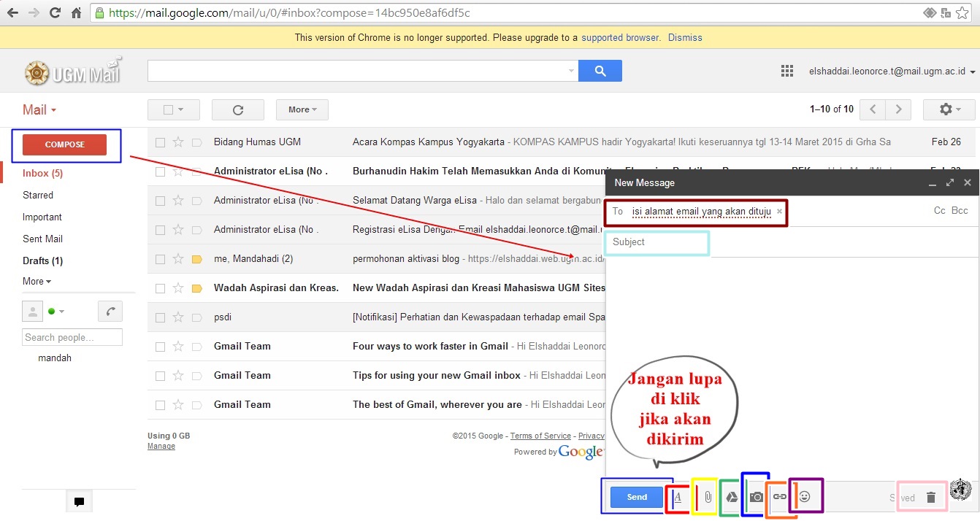Viewport: 980px width, 521px height.
Task: Click the translate page icon in address bar
Action: 946,12
